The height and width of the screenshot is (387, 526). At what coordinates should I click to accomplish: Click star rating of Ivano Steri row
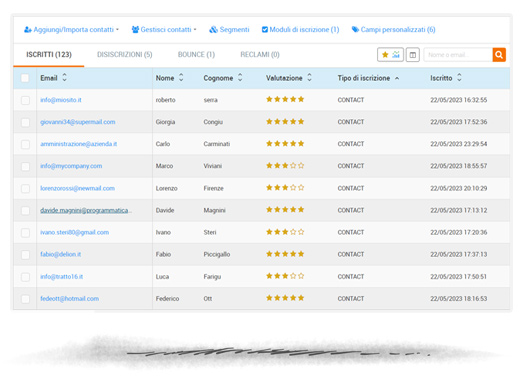coord(285,232)
